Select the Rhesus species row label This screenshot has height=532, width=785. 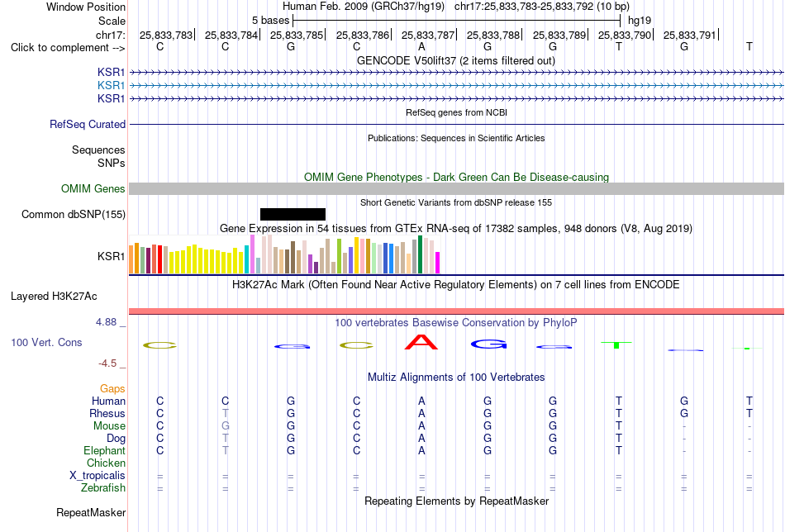pyautogui.click(x=107, y=413)
